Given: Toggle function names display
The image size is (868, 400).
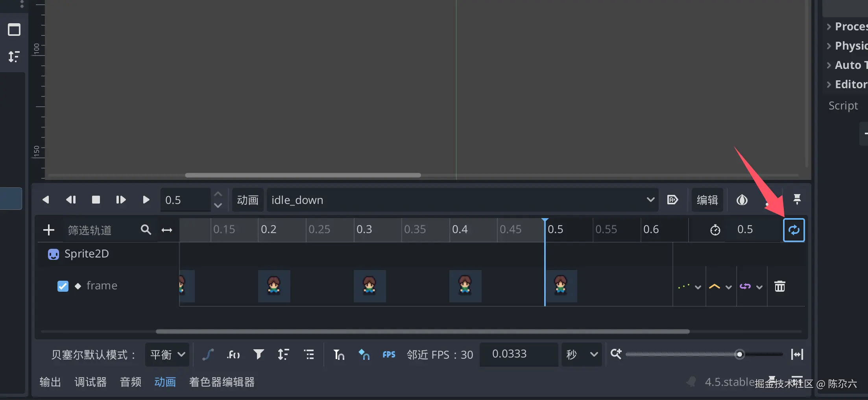Looking at the screenshot, I should coord(233,354).
